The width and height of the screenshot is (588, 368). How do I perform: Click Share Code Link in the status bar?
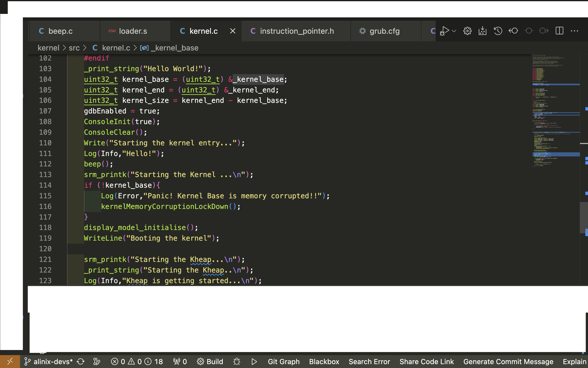click(427, 362)
